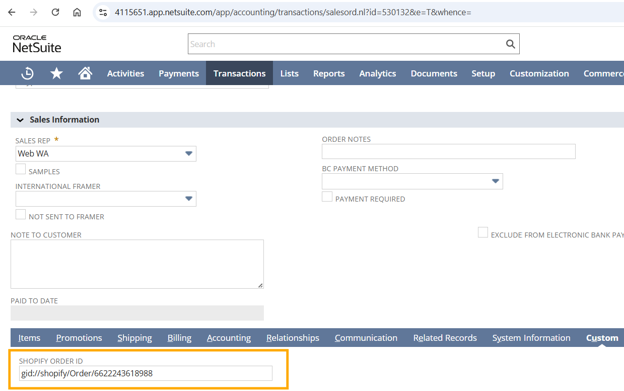Toggle Exclude From Electronic Bank Payments checkbox

click(483, 232)
